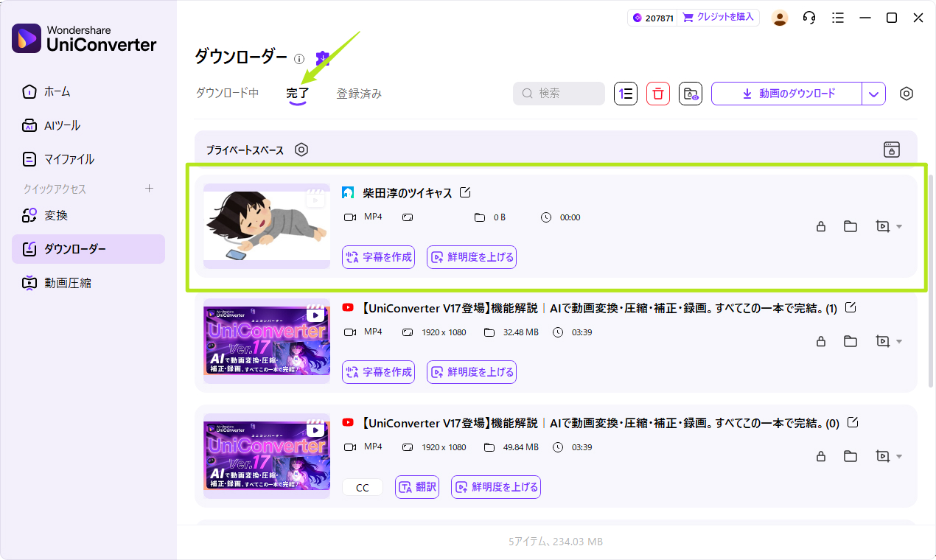Image resolution: width=936 pixels, height=560 pixels.
Task: Open the private space lock icon
Action: click(x=891, y=150)
